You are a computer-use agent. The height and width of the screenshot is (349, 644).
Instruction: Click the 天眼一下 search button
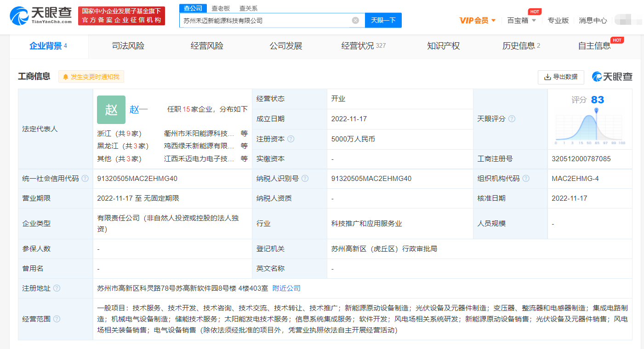[383, 20]
